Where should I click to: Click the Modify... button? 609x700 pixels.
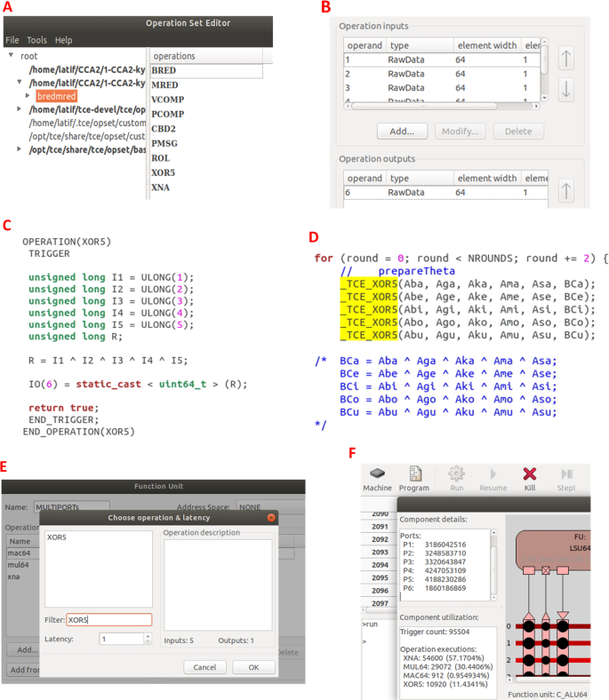click(x=461, y=131)
